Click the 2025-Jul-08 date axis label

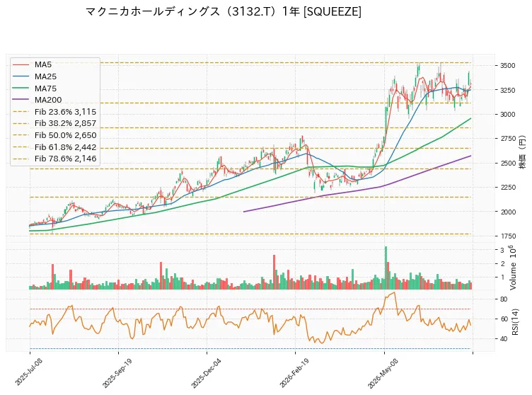coord(29,372)
